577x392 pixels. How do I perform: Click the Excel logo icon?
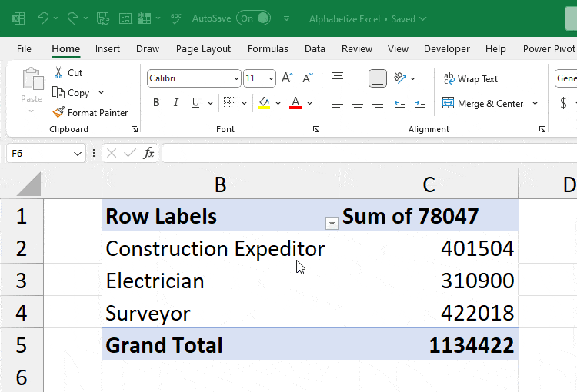[x=18, y=18]
